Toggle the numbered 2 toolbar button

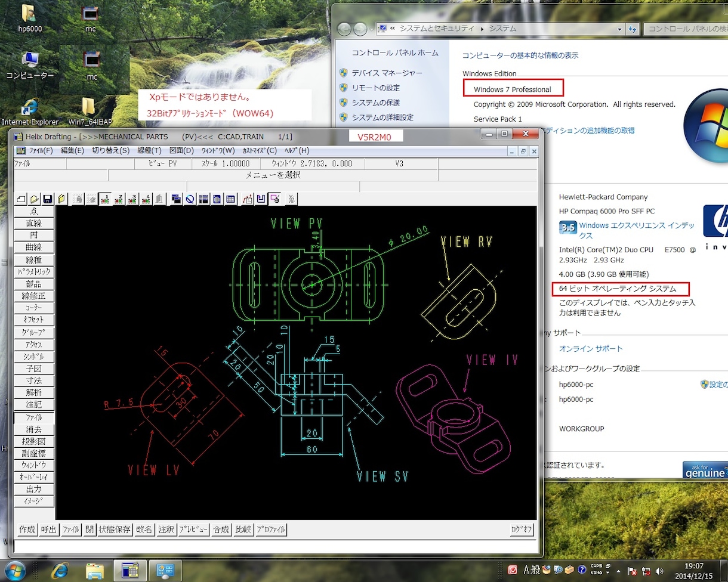[x=119, y=199]
